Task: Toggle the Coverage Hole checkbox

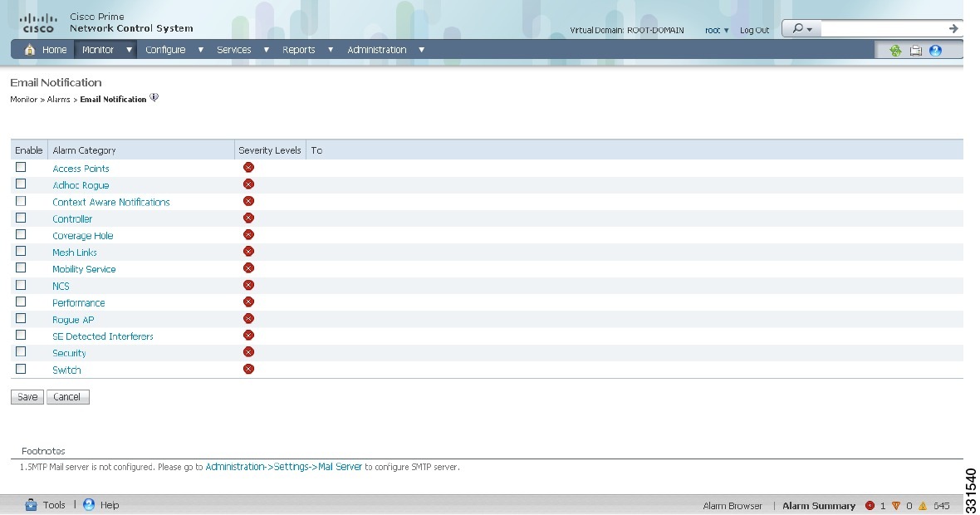Action: [x=21, y=234]
